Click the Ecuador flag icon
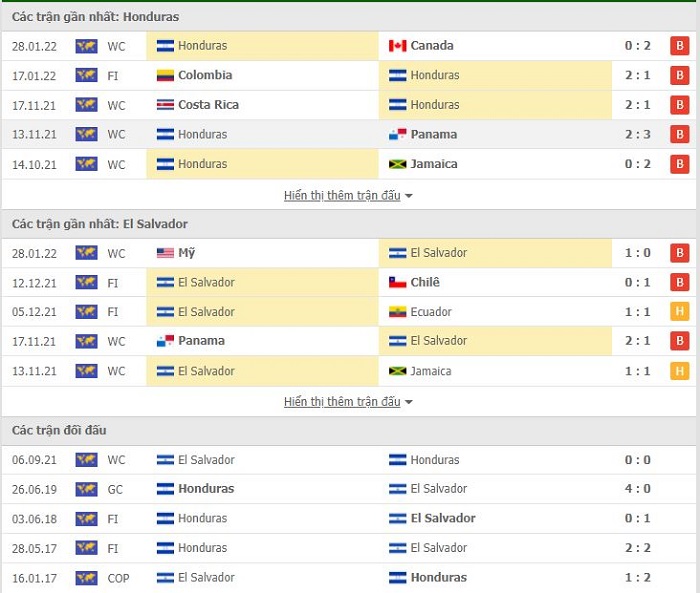 coord(397,312)
